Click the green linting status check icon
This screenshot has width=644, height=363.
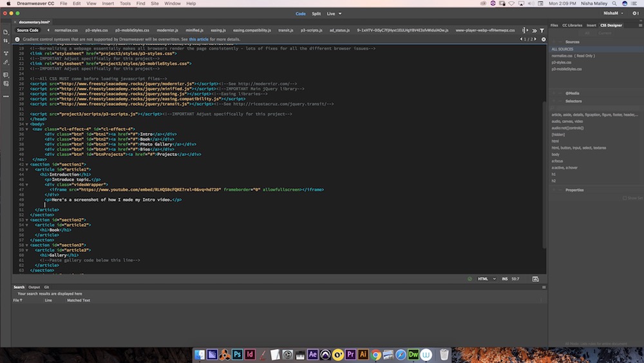click(x=469, y=279)
